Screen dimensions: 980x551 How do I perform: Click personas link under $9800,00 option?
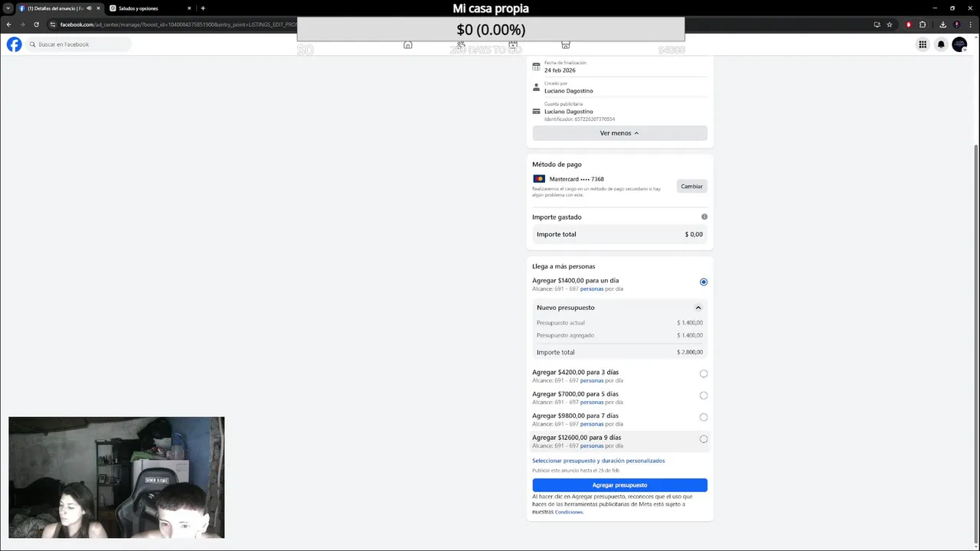point(592,424)
